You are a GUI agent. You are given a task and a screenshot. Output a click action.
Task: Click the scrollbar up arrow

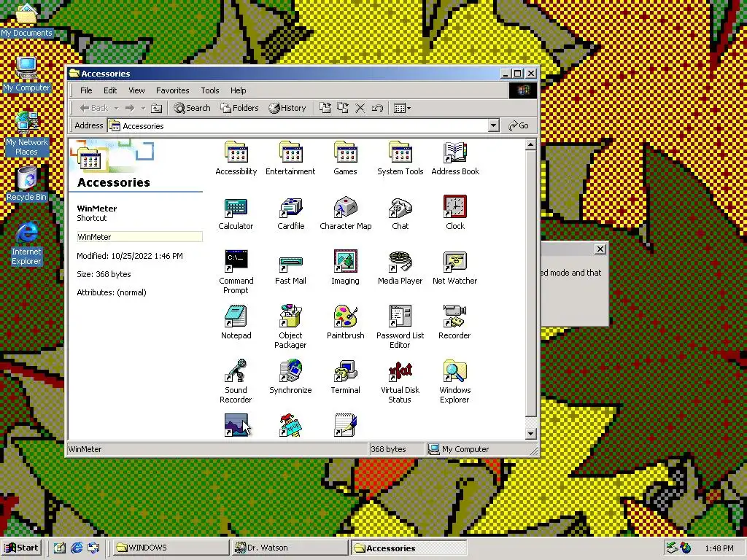[531, 144]
